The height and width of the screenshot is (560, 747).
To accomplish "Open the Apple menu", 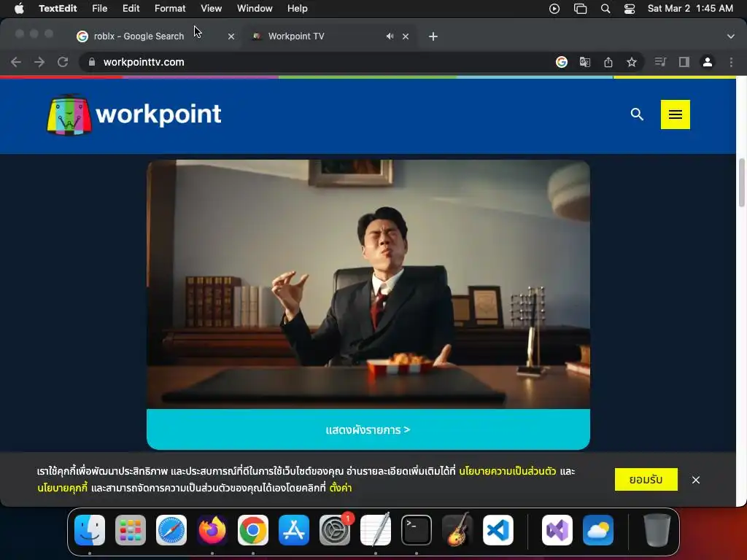I will (x=19, y=9).
